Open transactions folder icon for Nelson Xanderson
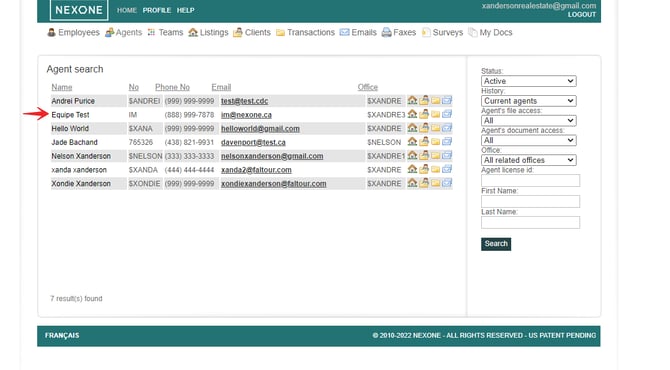This screenshot has width=670, height=370. click(x=435, y=156)
